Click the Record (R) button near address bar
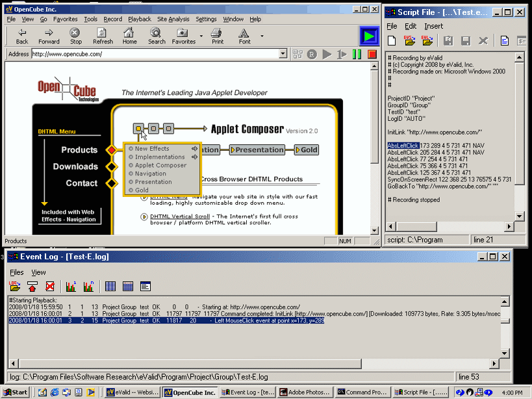The width and height of the screenshot is (532, 399). (x=312, y=55)
